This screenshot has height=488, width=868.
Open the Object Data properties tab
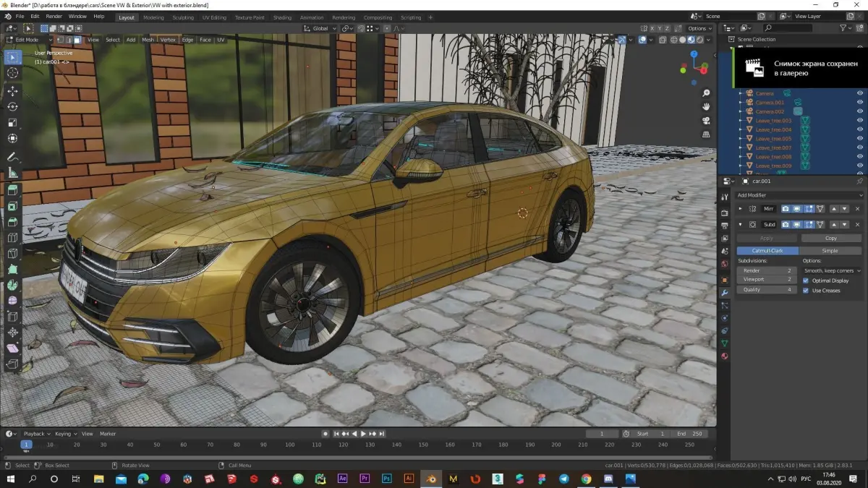[725, 343]
